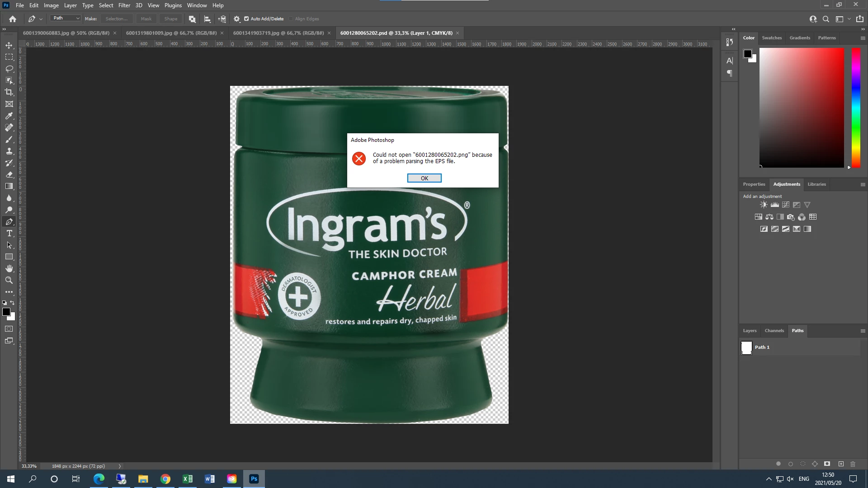Select the Hand tool
The image size is (868, 488).
pos(9,268)
